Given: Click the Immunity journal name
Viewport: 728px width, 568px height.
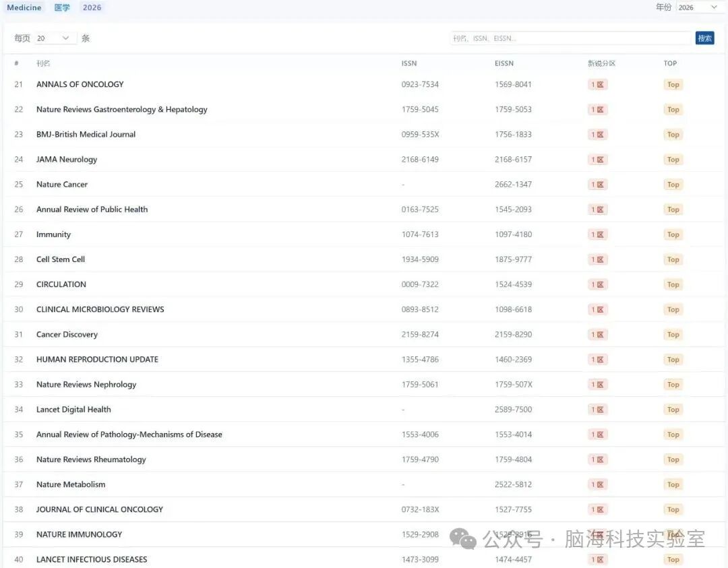Looking at the screenshot, I should [53, 234].
